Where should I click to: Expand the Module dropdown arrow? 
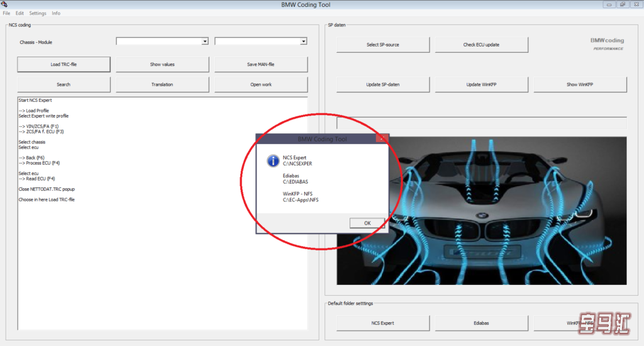303,42
